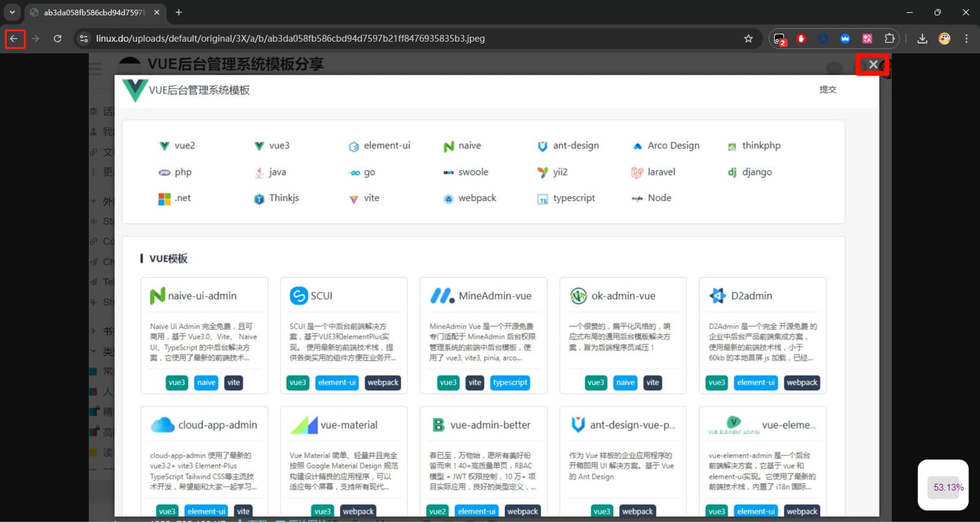Click the VUE模板 section heading
The height and width of the screenshot is (523, 980).
pyautogui.click(x=168, y=258)
